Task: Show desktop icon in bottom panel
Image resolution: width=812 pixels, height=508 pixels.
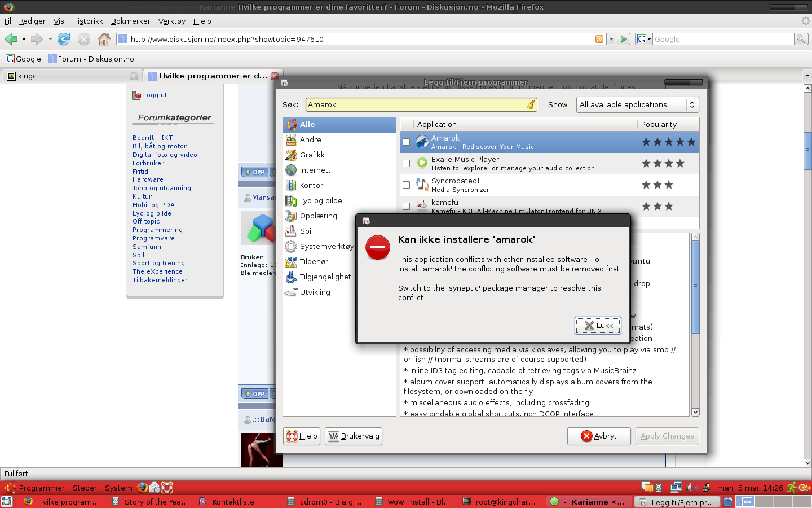Action: pyautogui.click(x=7, y=502)
